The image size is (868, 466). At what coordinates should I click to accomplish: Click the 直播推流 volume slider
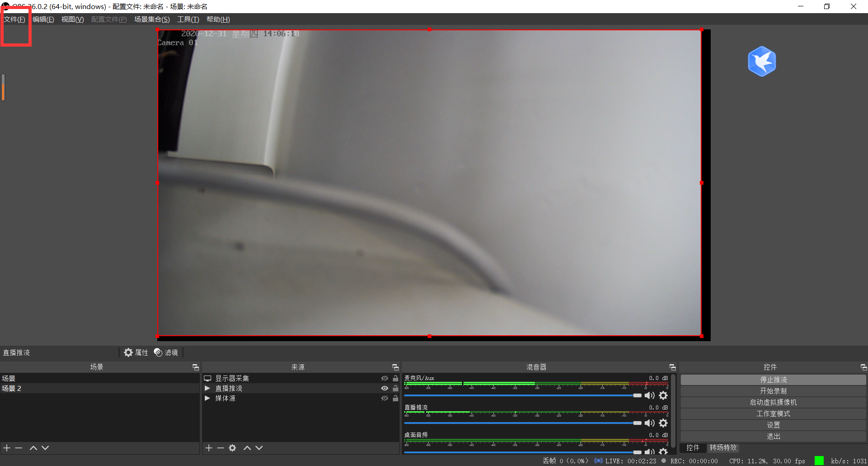tap(523, 423)
